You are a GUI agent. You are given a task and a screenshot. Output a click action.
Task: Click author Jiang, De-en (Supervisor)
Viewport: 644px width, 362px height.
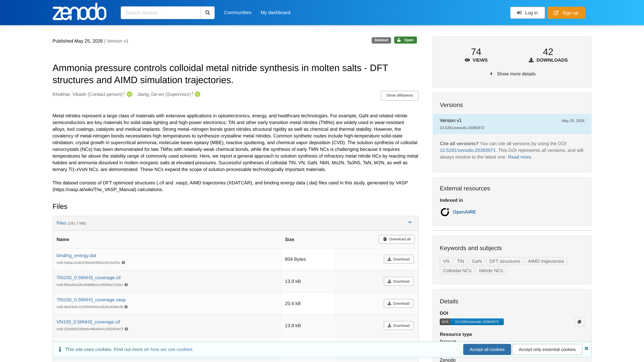(164, 94)
